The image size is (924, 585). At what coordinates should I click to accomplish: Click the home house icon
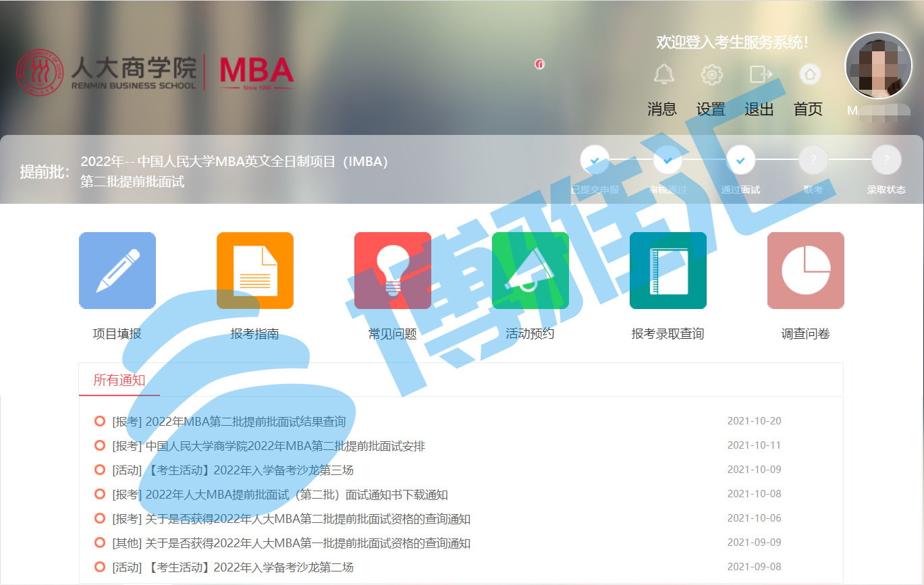[x=810, y=74]
